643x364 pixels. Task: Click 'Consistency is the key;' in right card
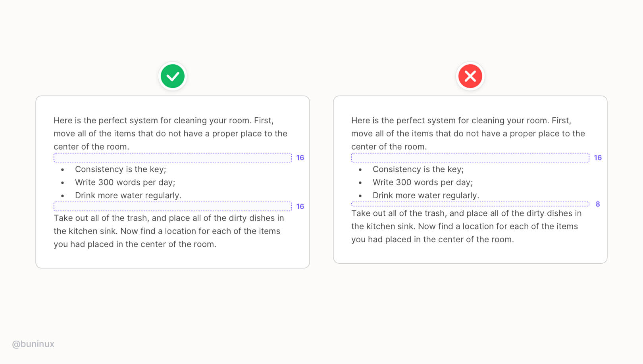pyautogui.click(x=418, y=169)
